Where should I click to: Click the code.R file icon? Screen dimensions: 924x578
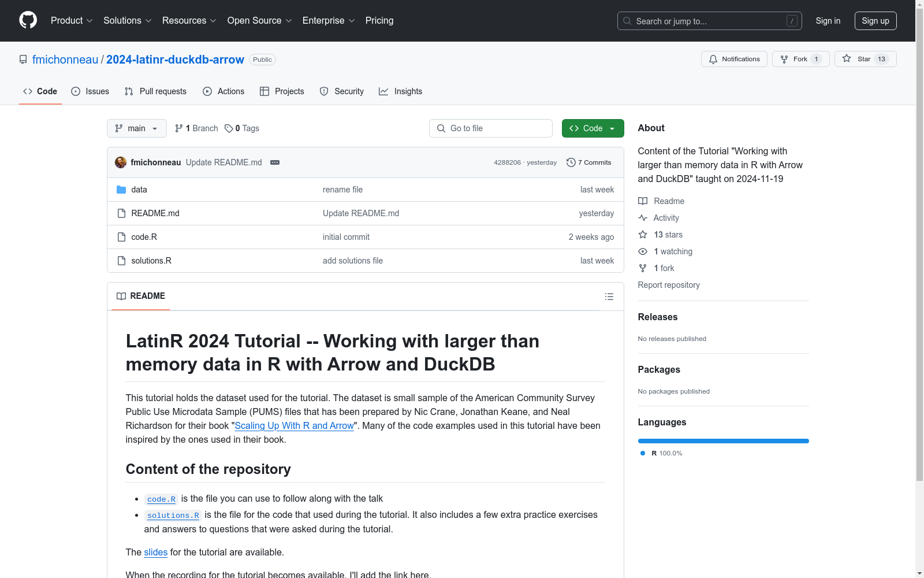click(x=121, y=237)
